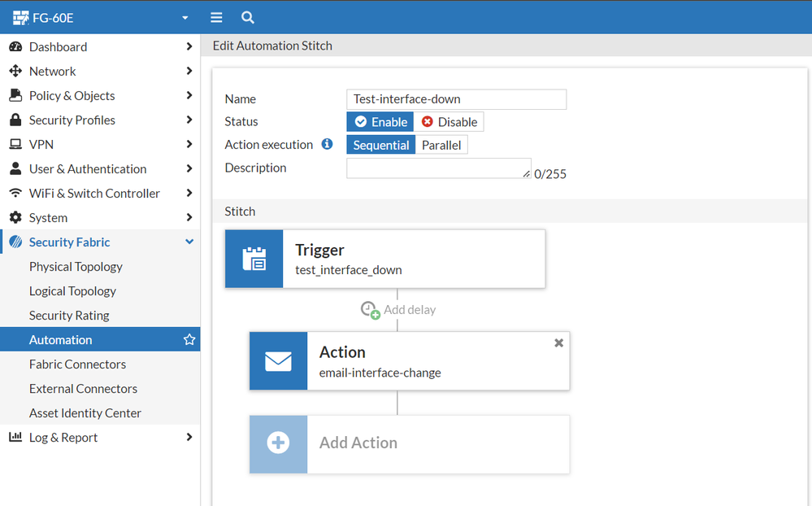Open Fabric Connectors page
812x506 pixels.
(x=77, y=364)
